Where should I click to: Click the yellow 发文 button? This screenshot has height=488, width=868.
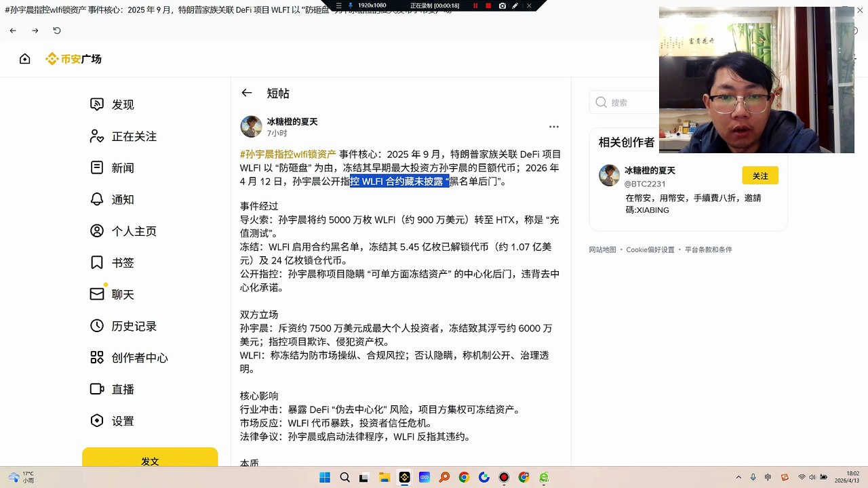point(150,457)
